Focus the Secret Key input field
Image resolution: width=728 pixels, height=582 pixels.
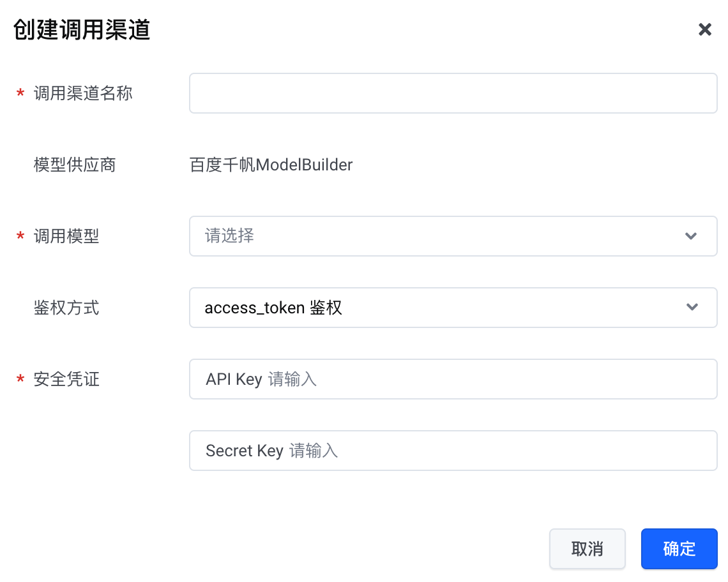coord(453,450)
